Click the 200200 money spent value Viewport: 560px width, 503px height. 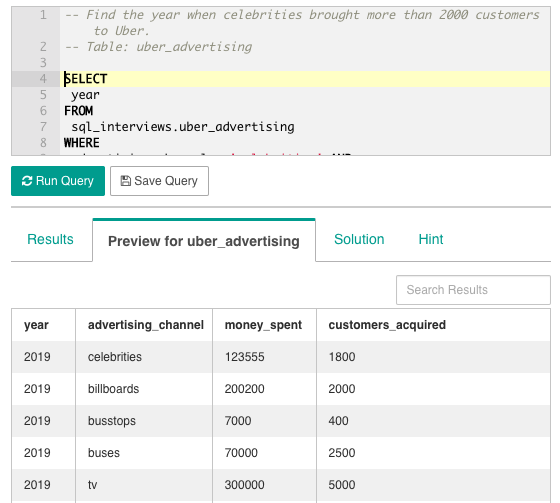[245, 389]
